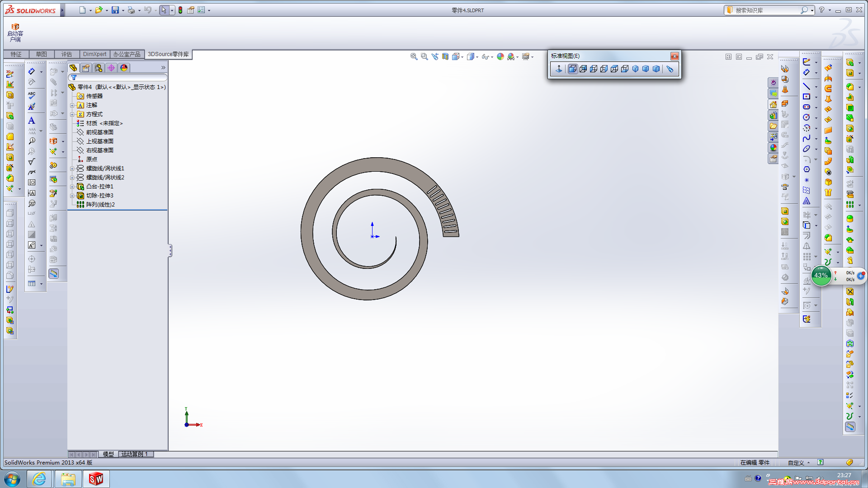Click the 搜索知识库 search field

click(766, 10)
